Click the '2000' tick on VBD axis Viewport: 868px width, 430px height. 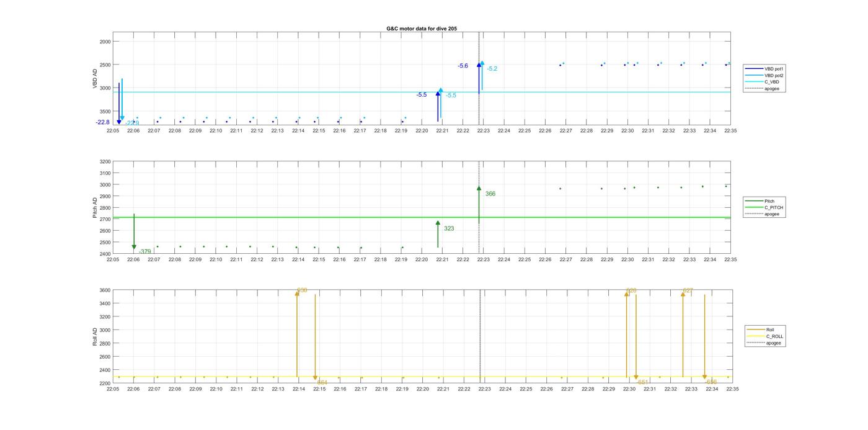(105, 42)
